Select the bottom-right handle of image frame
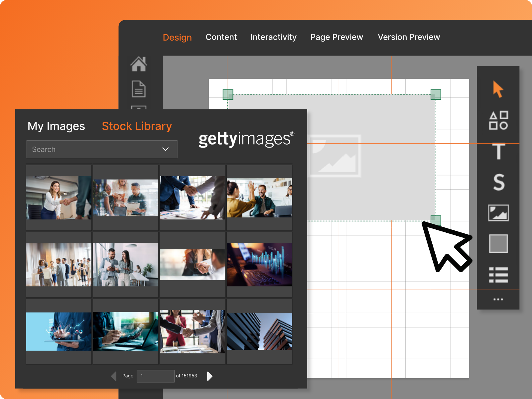 click(436, 220)
